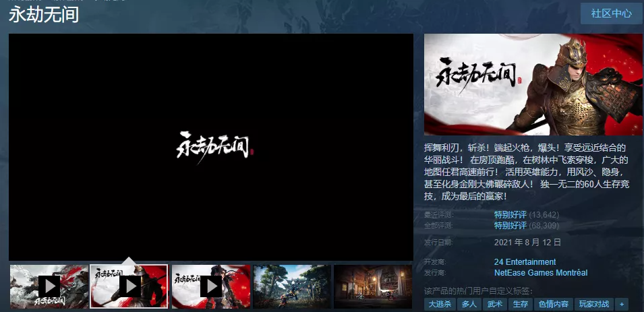Play the third trailer thumbnail with dark warrior
This screenshot has height=312, width=644.
click(210, 286)
